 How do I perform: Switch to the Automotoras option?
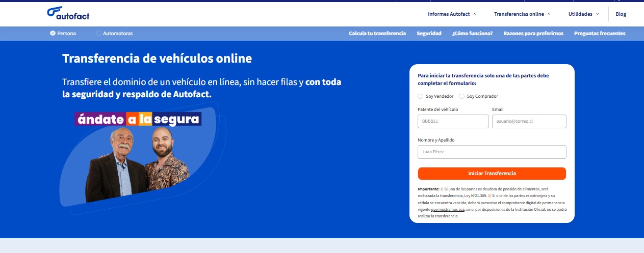(x=115, y=34)
